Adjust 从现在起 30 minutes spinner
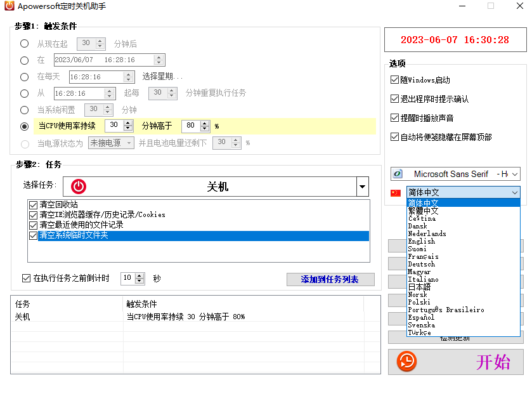Image resolution: width=532 pixels, height=394 pixels. point(100,43)
